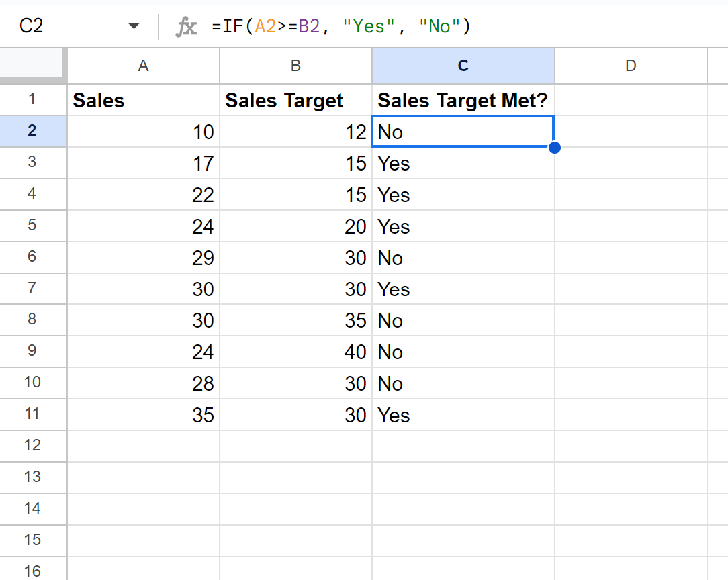Screen dimensions: 728x580
Task: Select row 4 header
Action: click(34, 195)
